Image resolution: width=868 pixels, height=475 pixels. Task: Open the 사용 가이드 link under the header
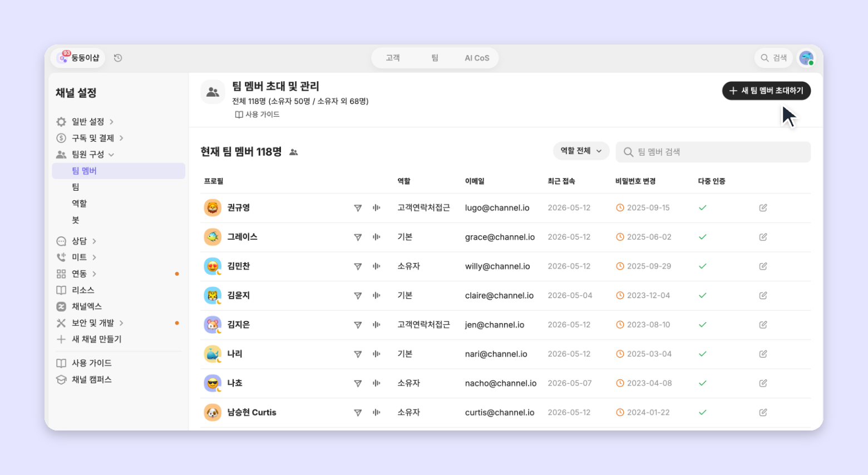(x=257, y=115)
